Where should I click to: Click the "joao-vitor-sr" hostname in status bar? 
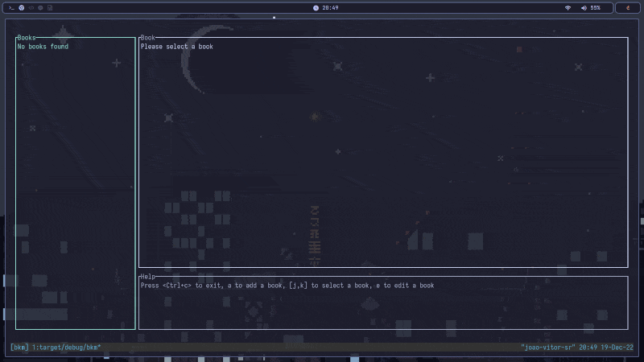547,348
